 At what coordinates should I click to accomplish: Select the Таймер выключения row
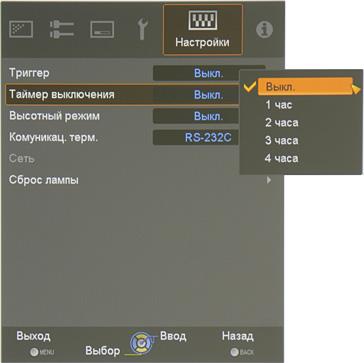pyautogui.click(x=123, y=95)
